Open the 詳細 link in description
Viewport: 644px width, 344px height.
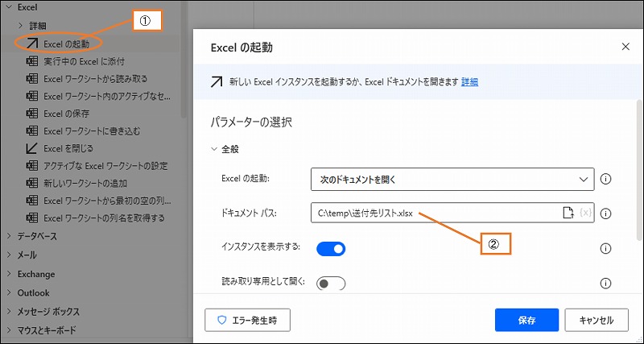[x=469, y=82]
